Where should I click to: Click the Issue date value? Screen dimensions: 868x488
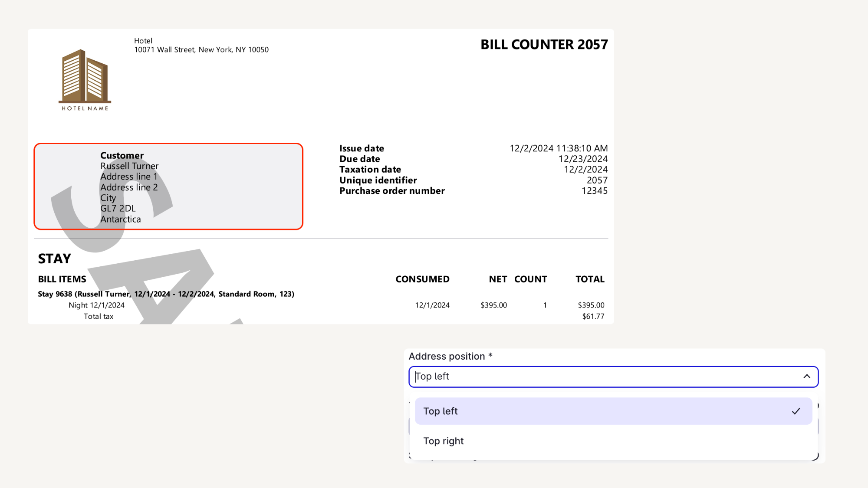tap(558, 148)
